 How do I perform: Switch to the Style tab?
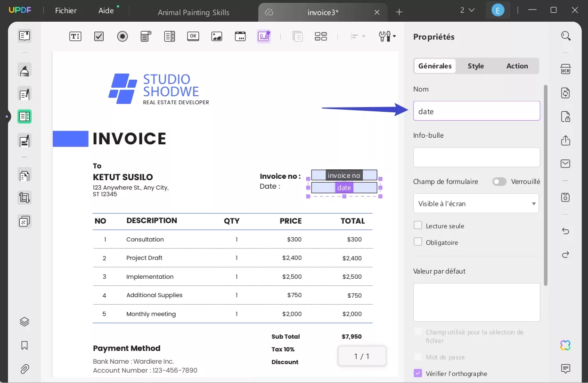tap(475, 66)
